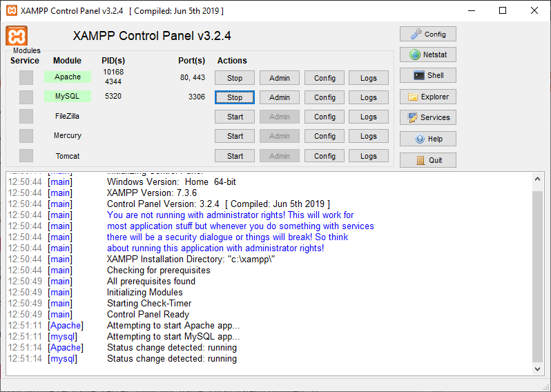Click the 'Checking for prerequisites' log line
Screen dimensions: 551x392
(x=159, y=270)
